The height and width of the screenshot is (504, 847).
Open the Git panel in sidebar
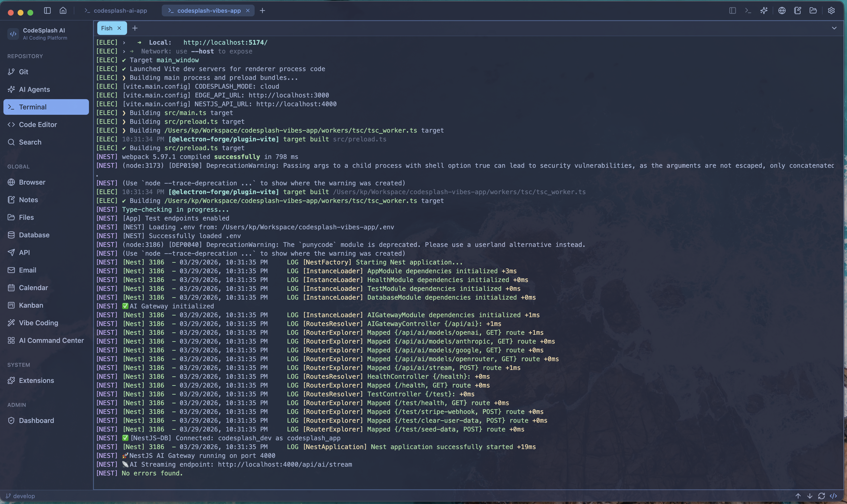[x=24, y=72]
